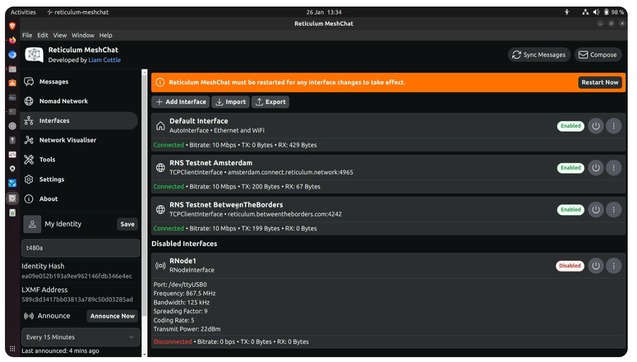Image resolution: width=637 pixels, height=362 pixels.
Task: Click the LXMF Address value
Action: click(77, 299)
